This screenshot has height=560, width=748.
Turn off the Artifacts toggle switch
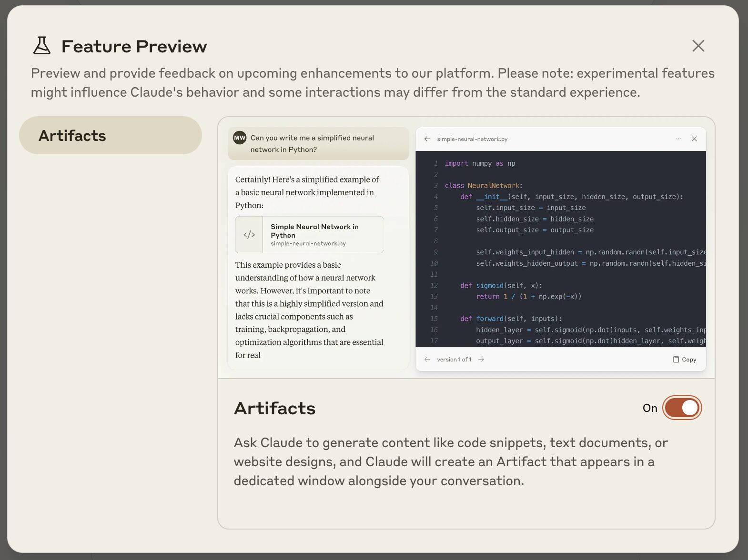[682, 408]
